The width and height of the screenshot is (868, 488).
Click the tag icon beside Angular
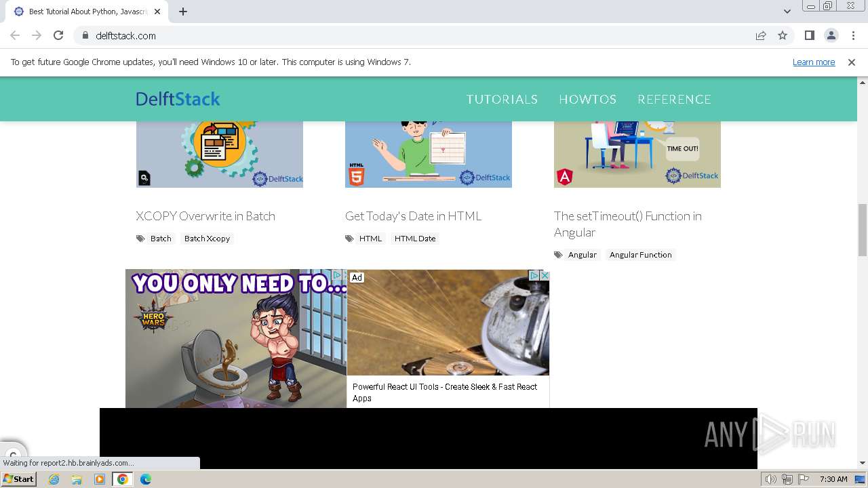tap(558, 255)
